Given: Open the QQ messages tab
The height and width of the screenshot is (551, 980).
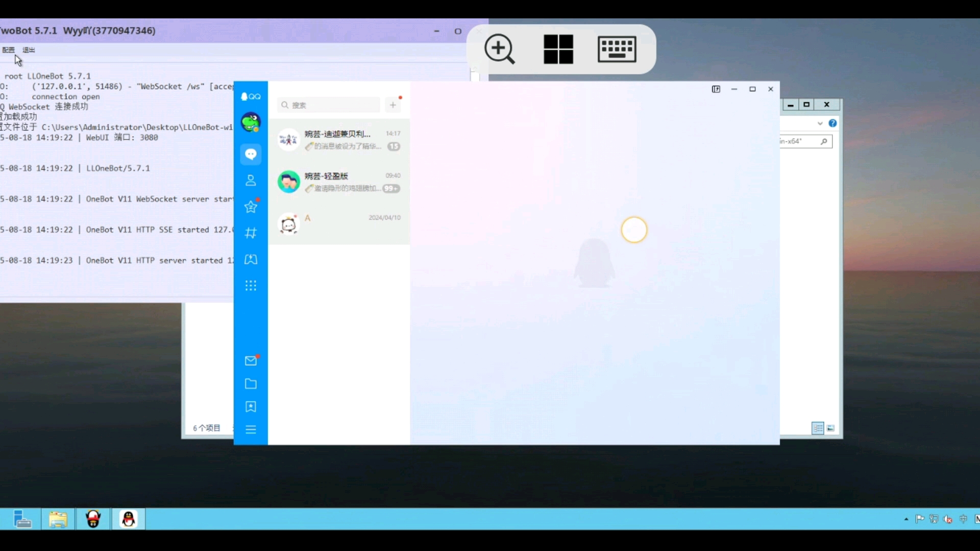Looking at the screenshot, I should pos(251,154).
